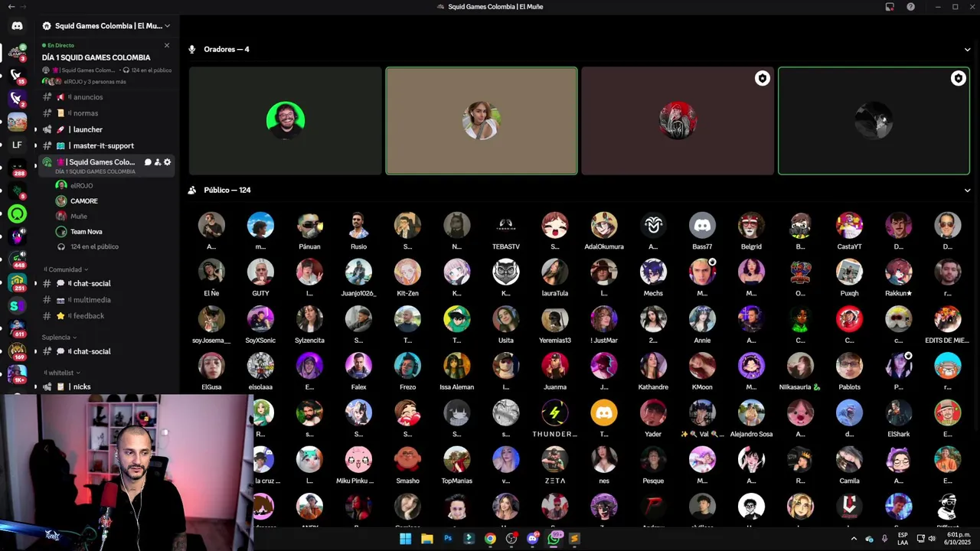This screenshot has height=551, width=980.
Task: Open audience member GUTY profile
Action: click(260, 278)
